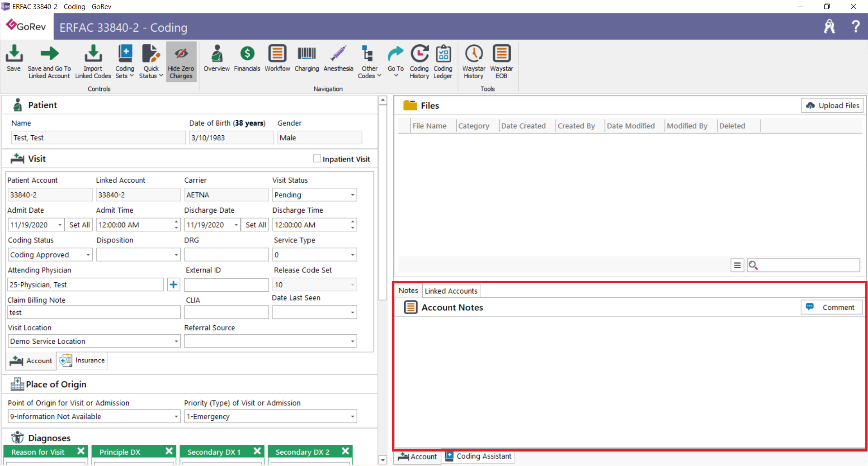The image size is (868, 466).
Task: Open the Anesthesia screen
Action: (x=338, y=58)
